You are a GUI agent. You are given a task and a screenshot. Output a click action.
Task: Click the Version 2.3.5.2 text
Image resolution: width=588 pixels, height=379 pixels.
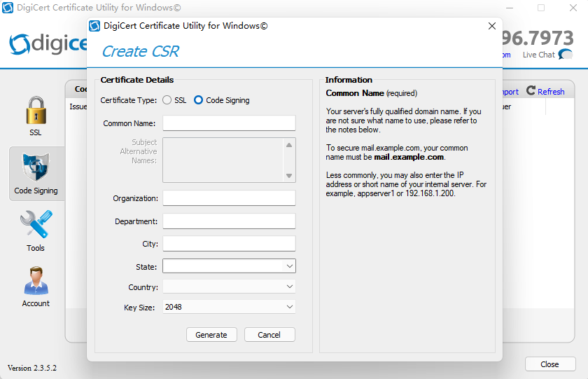(x=32, y=368)
